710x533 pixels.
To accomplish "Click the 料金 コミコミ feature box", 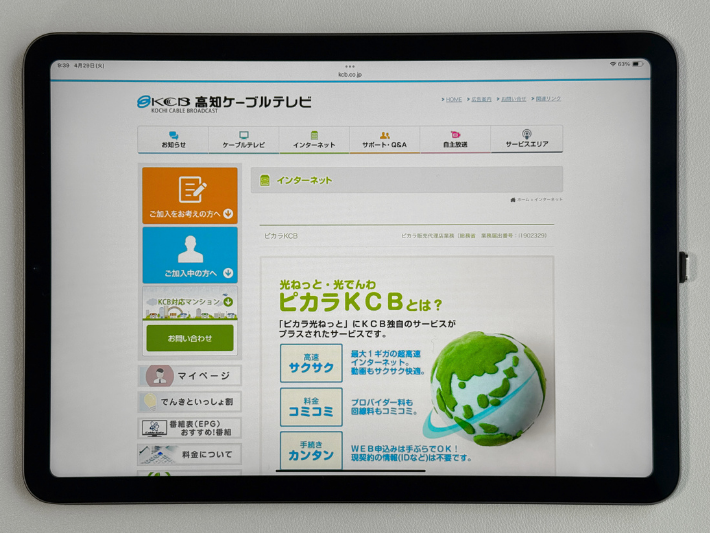I will pyautogui.click(x=311, y=407).
